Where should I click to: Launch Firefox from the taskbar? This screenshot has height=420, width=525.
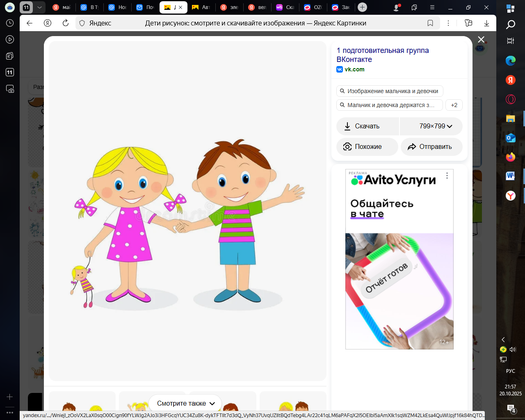(x=510, y=157)
